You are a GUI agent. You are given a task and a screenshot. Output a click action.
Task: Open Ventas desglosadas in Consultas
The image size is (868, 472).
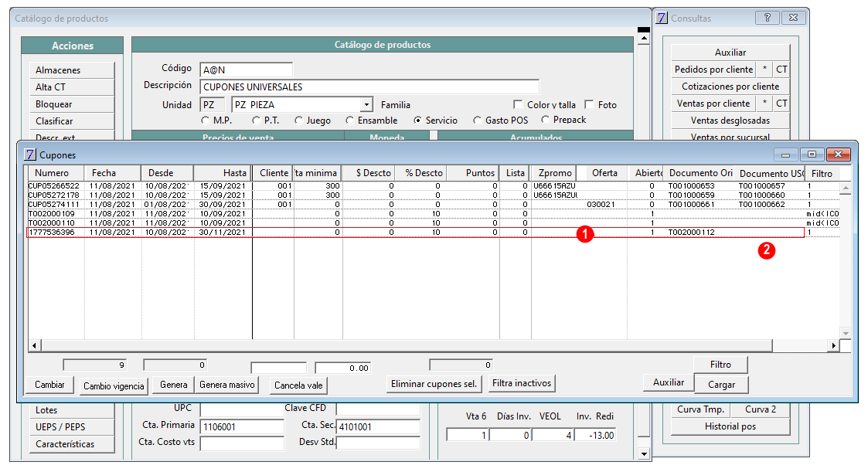pos(730,120)
